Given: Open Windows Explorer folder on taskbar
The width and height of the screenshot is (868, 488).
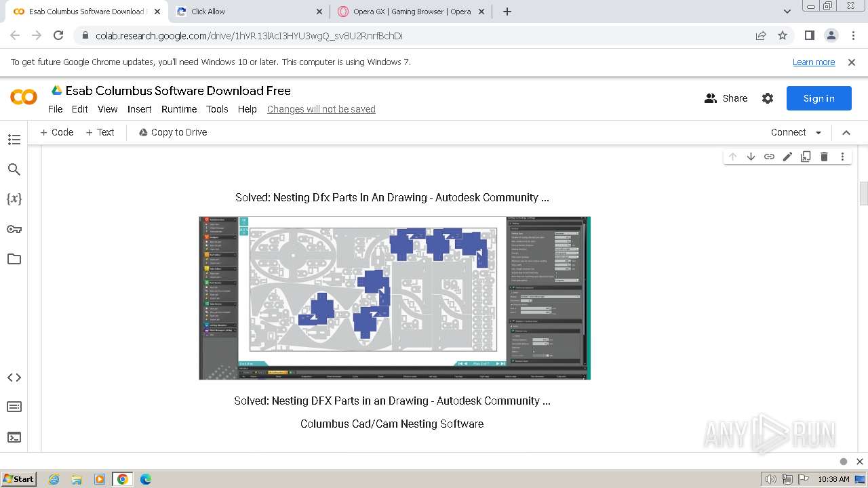Looking at the screenshot, I should click(77, 479).
